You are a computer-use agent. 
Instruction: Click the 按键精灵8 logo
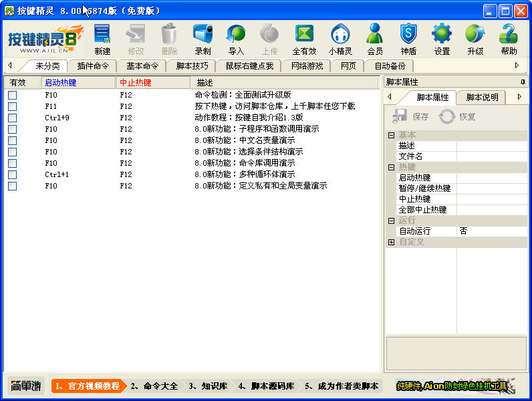45,39
